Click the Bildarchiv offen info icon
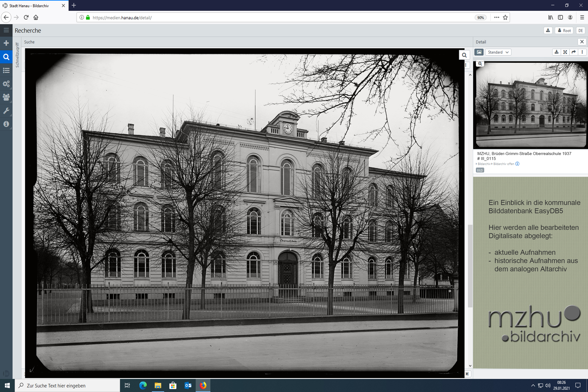 (x=517, y=164)
